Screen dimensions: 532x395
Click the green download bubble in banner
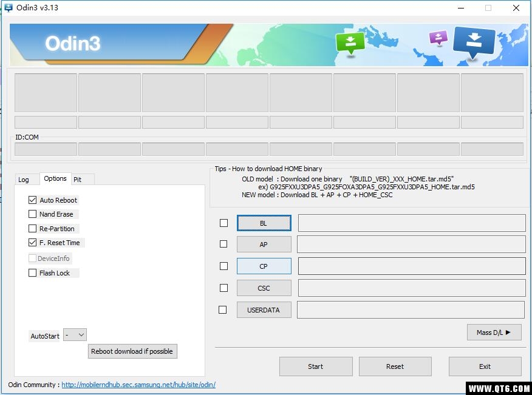point(350,44)
